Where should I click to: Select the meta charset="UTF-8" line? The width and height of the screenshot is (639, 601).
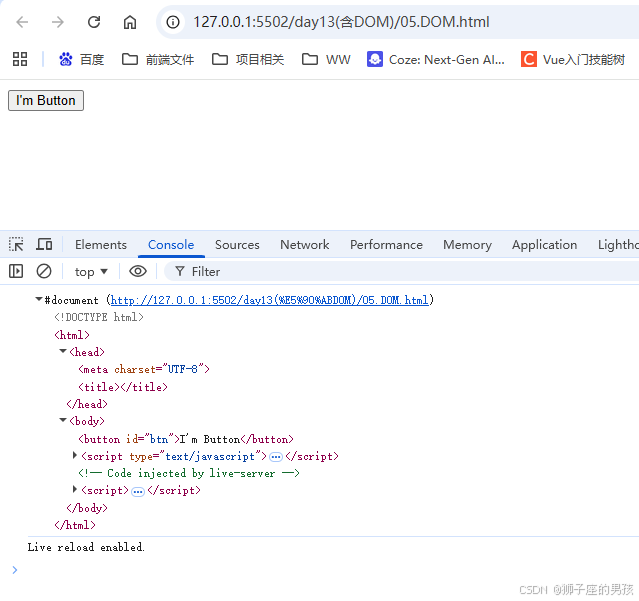[x=144, y=369]
